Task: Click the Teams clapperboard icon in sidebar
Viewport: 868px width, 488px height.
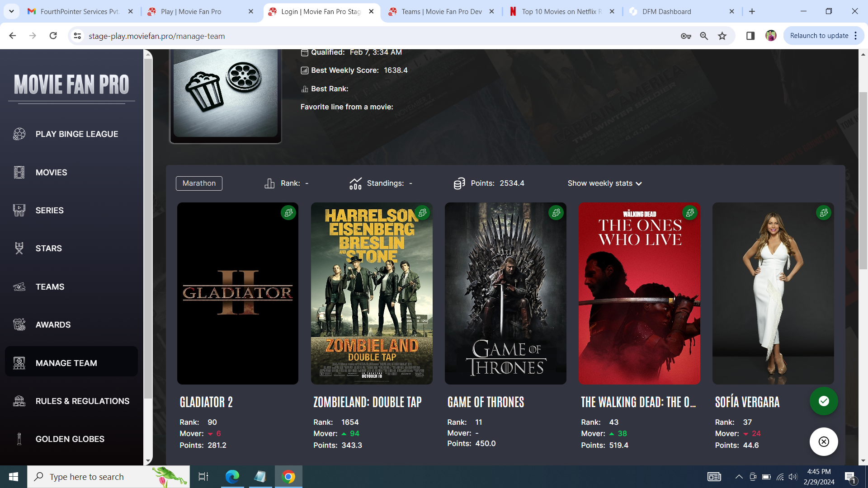Action: (19, 287)
